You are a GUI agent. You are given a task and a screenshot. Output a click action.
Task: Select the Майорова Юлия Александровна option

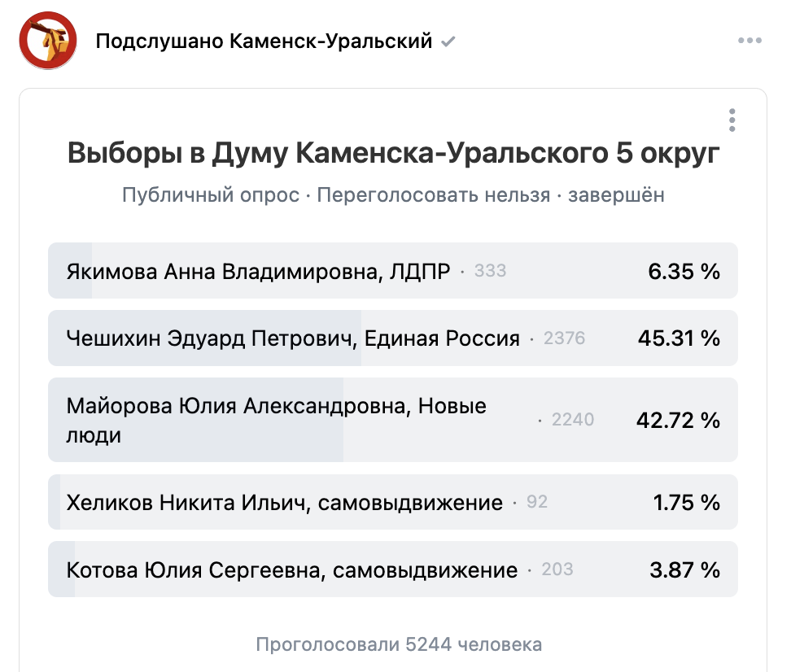393,420
